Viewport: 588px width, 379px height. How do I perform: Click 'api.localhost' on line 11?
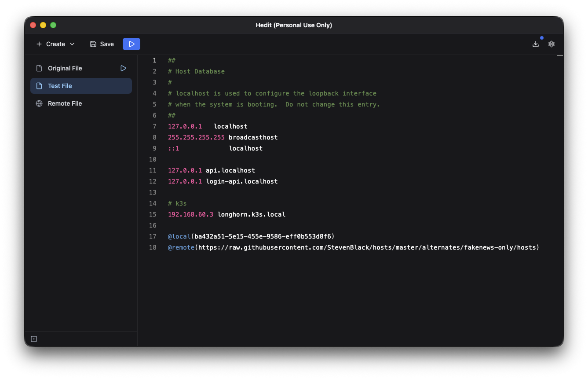(230, 170)
